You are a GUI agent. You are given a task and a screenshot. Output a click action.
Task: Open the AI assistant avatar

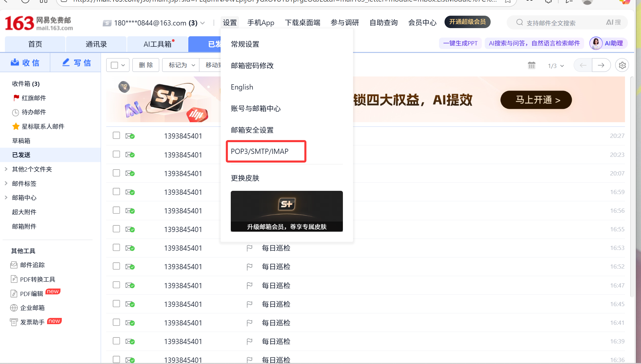click(x=596, y=43)
